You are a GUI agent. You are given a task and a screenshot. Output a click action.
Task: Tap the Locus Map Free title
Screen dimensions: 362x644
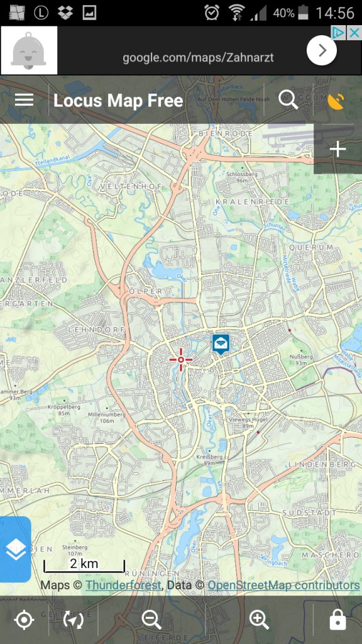click(x=118, y=101)
